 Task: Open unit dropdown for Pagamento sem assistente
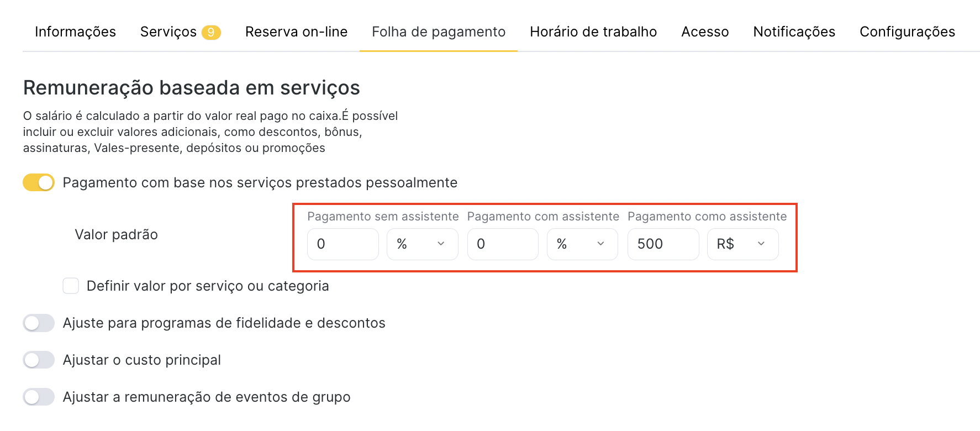coord(422,244)
